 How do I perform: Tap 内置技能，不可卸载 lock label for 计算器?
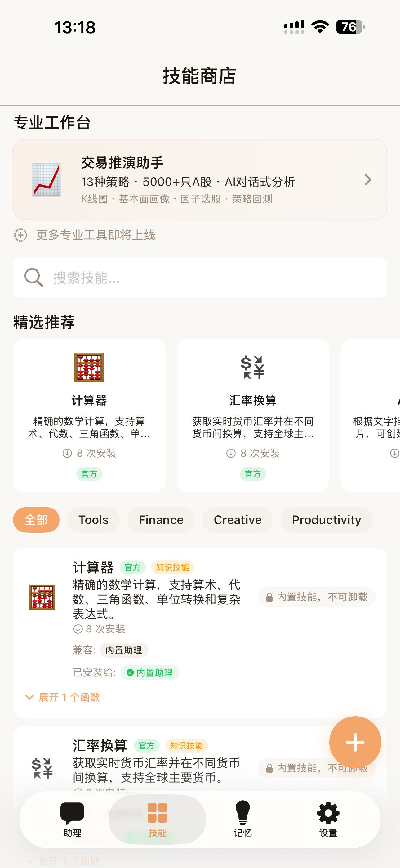click(317, 597)
